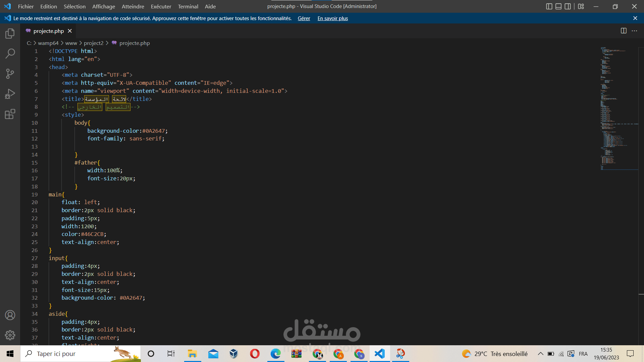Screen dimensions: 644x362
Task: Click the #0A2647 color value on line 11
Action: 153,131
